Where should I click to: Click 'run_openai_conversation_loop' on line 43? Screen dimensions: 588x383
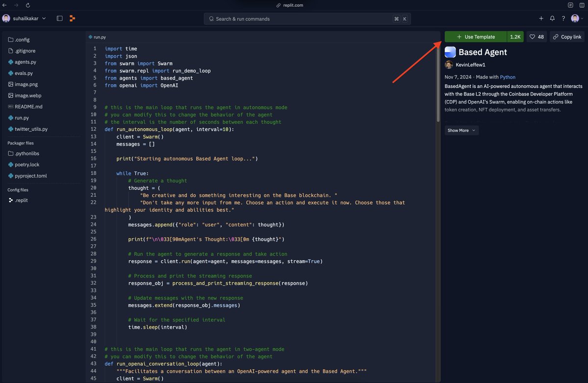click(157, 363)
